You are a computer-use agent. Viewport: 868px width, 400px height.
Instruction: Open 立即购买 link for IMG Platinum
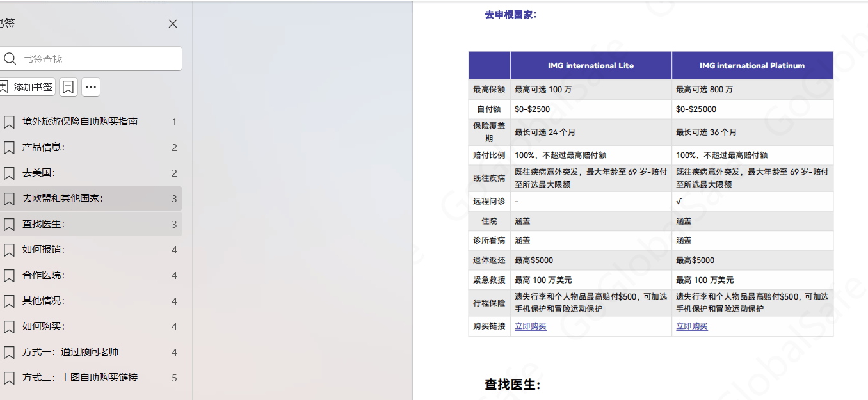[x=692, y=326]
